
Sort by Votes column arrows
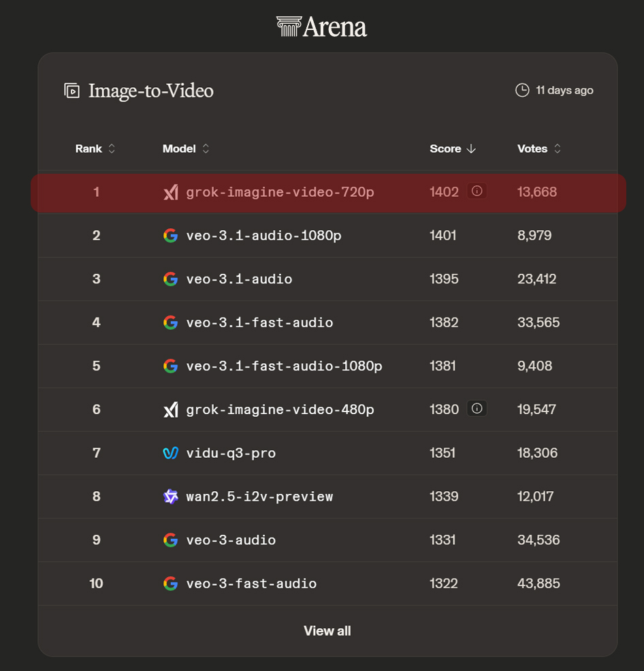(x=558, y=149)
